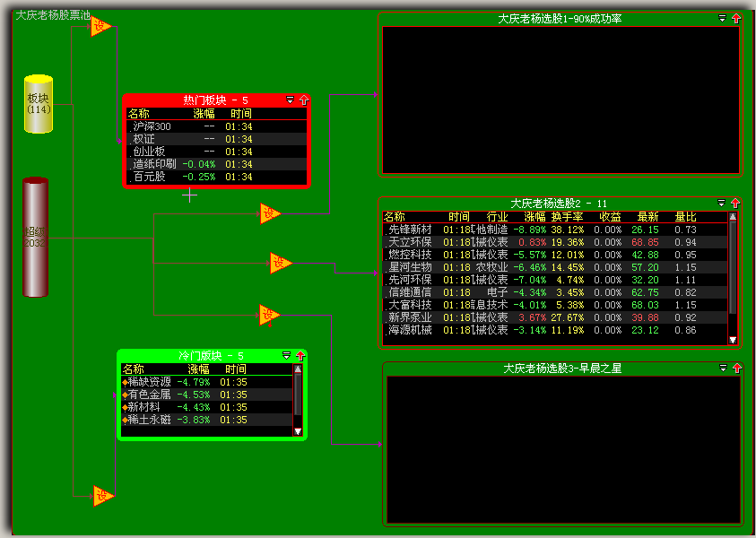The image size is (756, 538).
Task: Click the 选股2 table's scroll down arrow
Action: point(733,340)
